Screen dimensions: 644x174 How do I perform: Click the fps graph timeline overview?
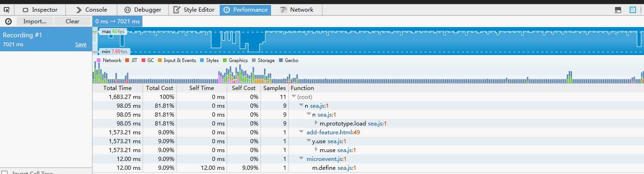[x=368, y=41]
